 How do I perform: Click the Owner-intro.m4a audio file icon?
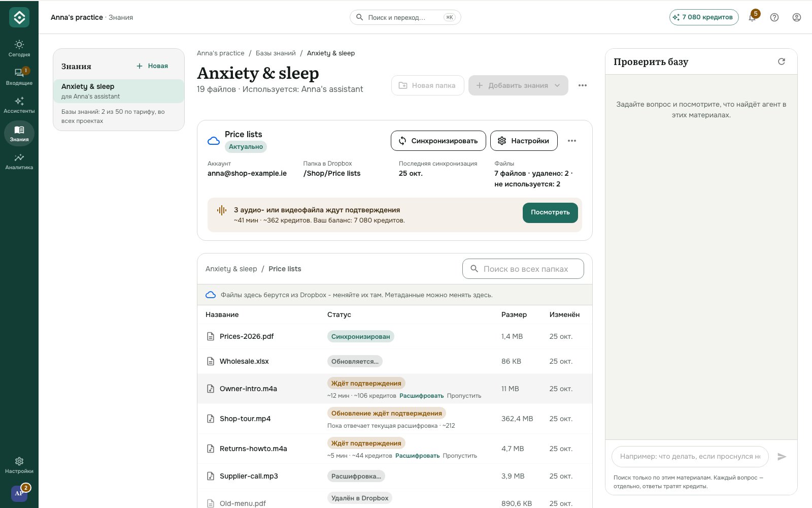point(211,389)
